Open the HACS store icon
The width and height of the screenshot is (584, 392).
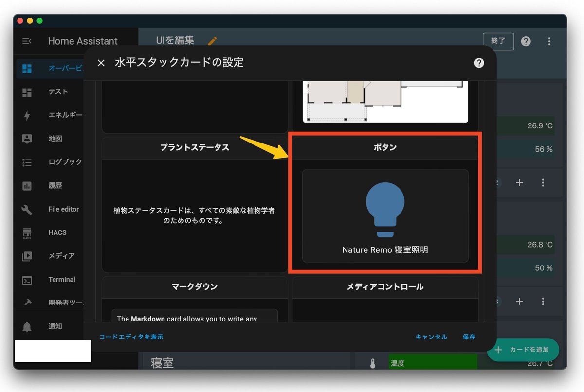click(27, 233)
